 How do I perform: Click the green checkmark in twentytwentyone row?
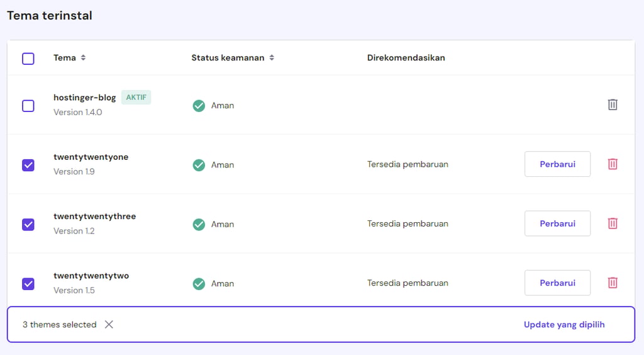pyautogui.click(x=199, y=165)
